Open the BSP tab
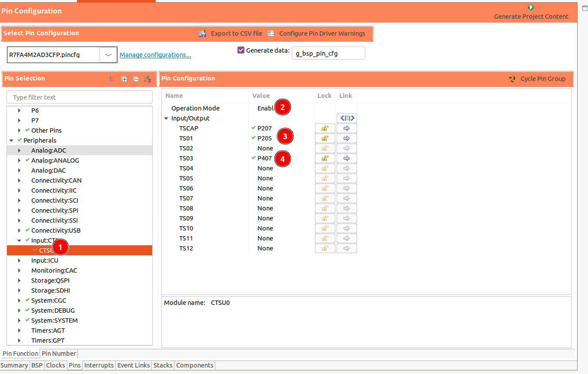The height and width of the screenshot is (374, 588). point(37,365)
